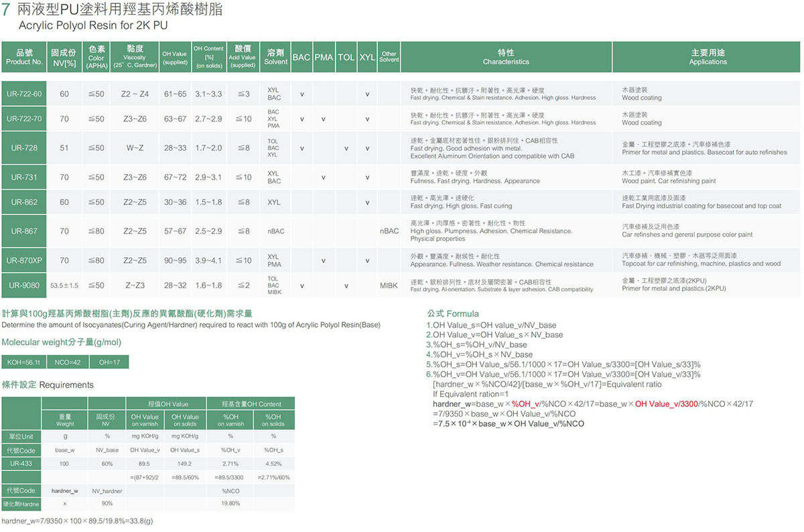Open the UR-867 product row label
The width and height of the screenshot is (804, 532).
[24, 231]
